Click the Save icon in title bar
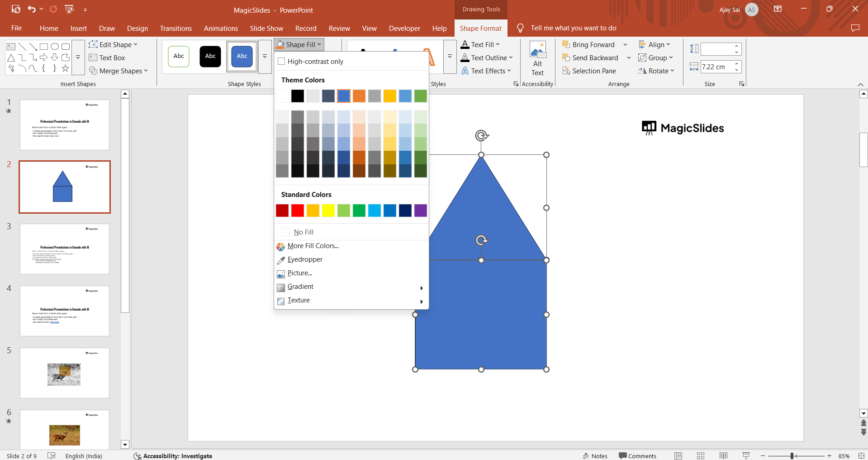Image resolution: width=868 pixels, height=460 pixels. pyautogui.click(x=16, y=10)
